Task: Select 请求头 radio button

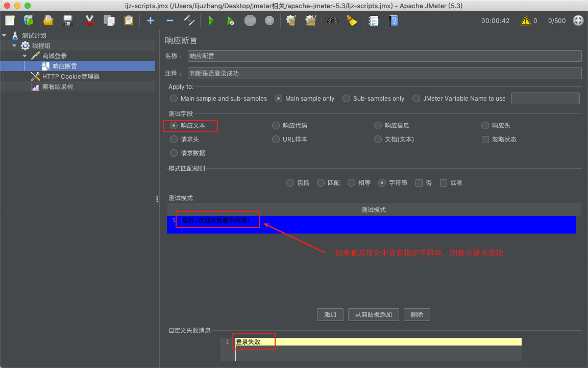Action: 174,140
